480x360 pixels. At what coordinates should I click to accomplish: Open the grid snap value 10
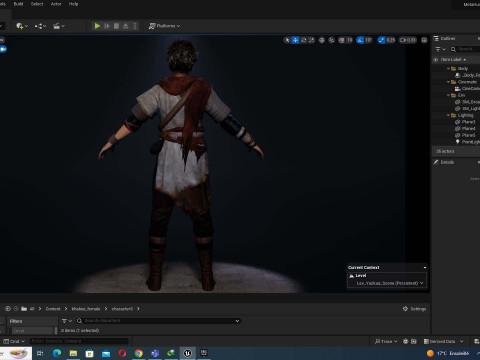pos(349,40)
